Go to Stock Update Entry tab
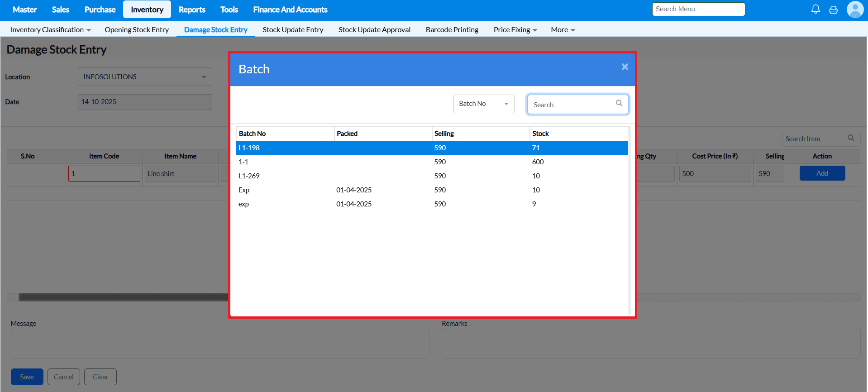Image resolution: width=868 pixels, height=392 pixels. click(293, 30)
